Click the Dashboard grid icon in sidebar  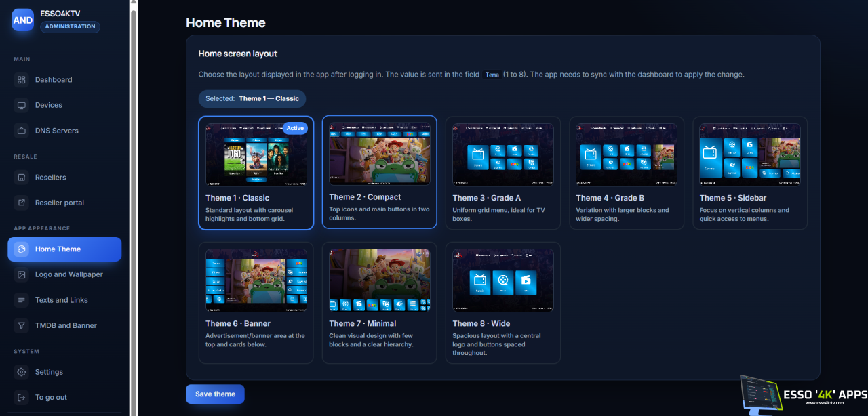click(22, 80)
